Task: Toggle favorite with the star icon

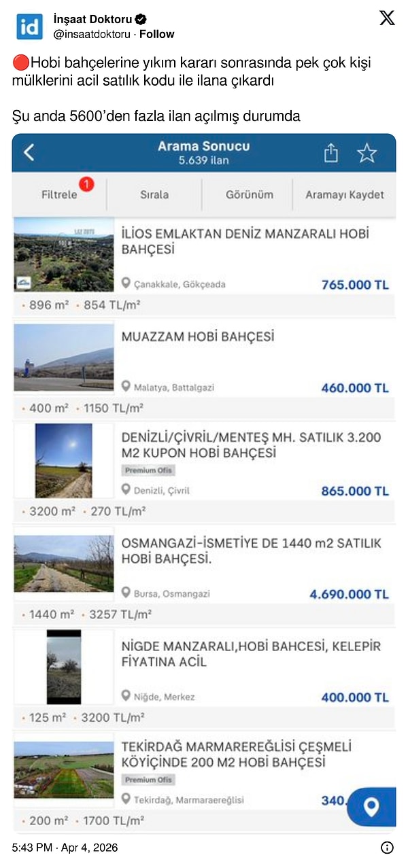Action: 368,154
